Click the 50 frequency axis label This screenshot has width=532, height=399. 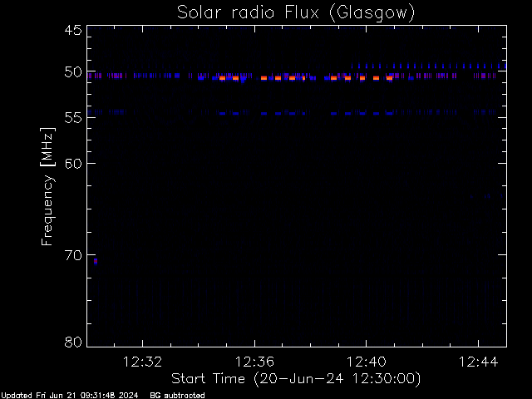tap(73, 72)
